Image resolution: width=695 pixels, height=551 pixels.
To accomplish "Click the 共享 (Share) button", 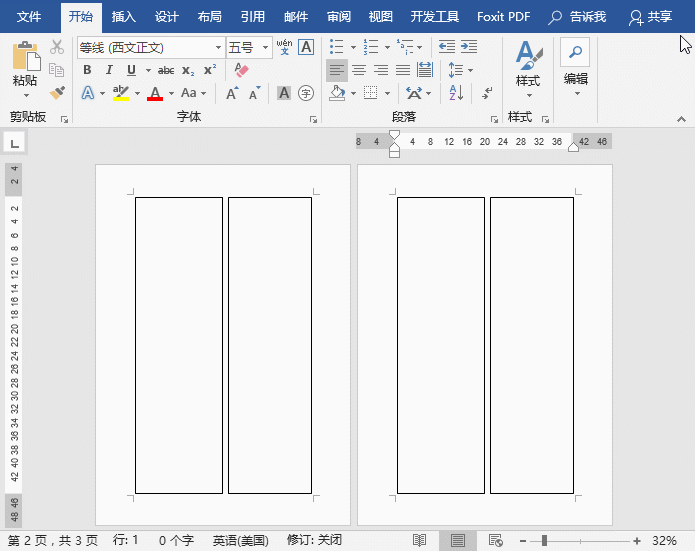I will 649,17.
